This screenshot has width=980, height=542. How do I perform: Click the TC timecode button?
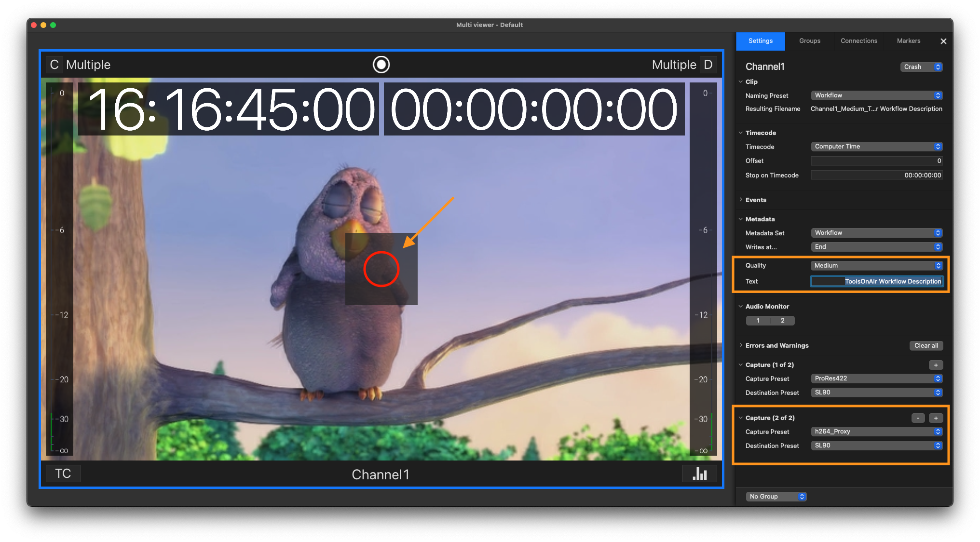[63, 474]
